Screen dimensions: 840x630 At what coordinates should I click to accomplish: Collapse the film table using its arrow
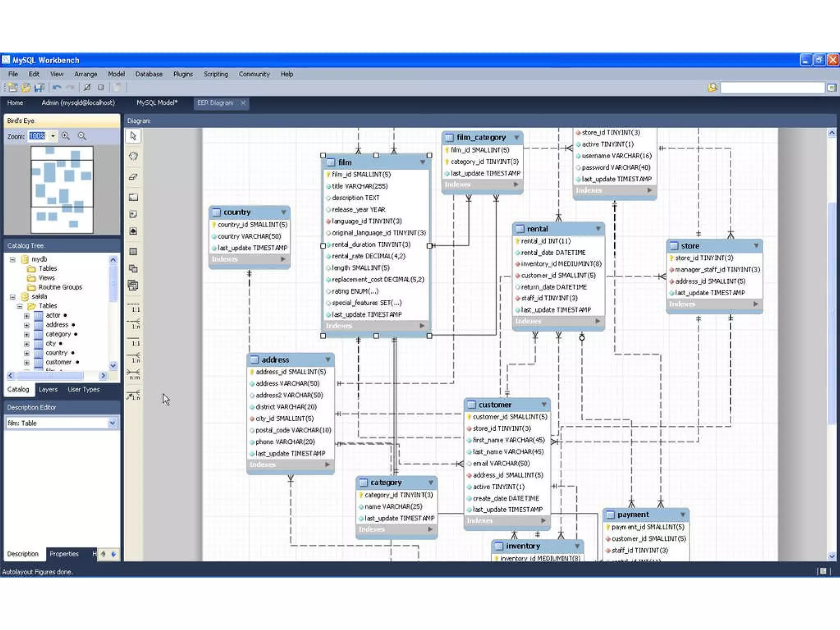[422, 162]
